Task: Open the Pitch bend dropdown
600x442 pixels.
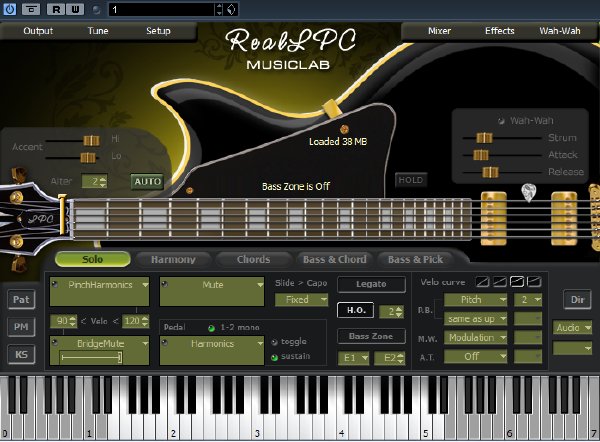Action: [476, 300]
